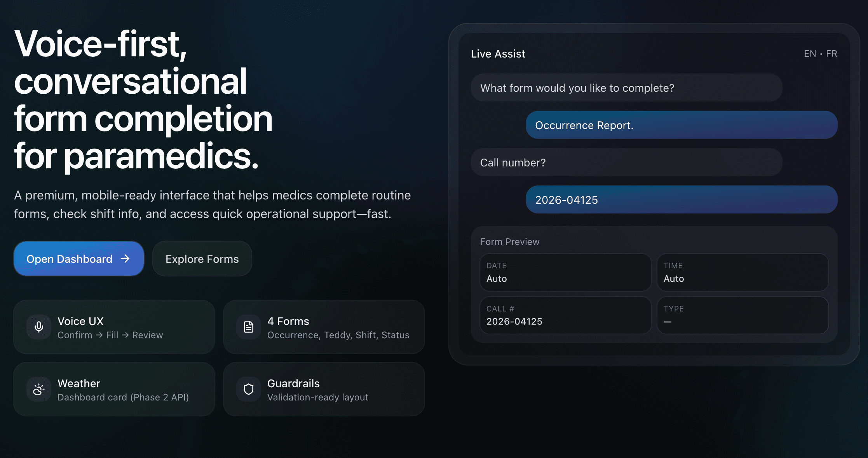
Task: Click the "Occurrence Report." chat bubble
Action: point(681,125)
